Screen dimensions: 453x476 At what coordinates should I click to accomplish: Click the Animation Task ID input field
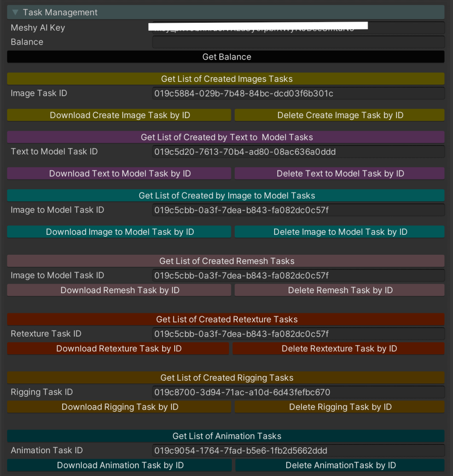(x=298, y=450)
